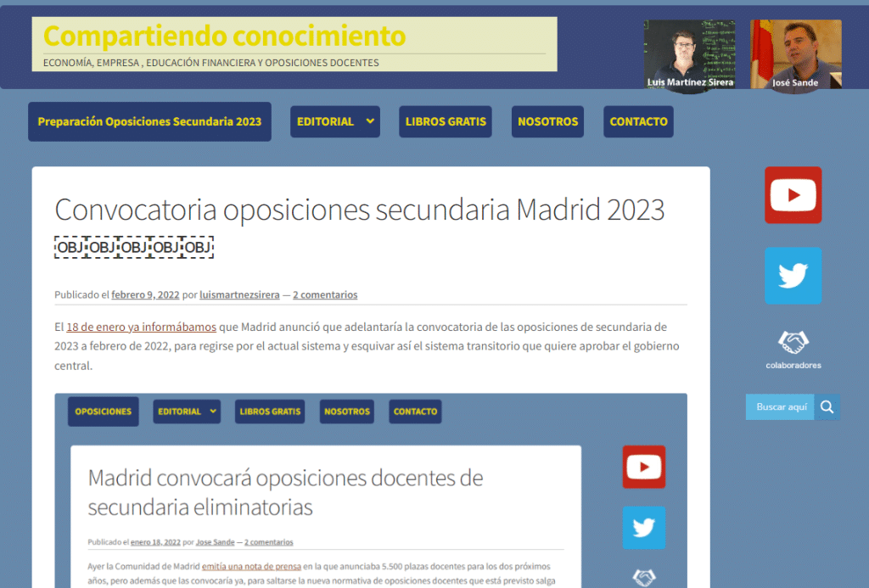
Task: Open the 2 comentarios link
Action: point(325,295)
